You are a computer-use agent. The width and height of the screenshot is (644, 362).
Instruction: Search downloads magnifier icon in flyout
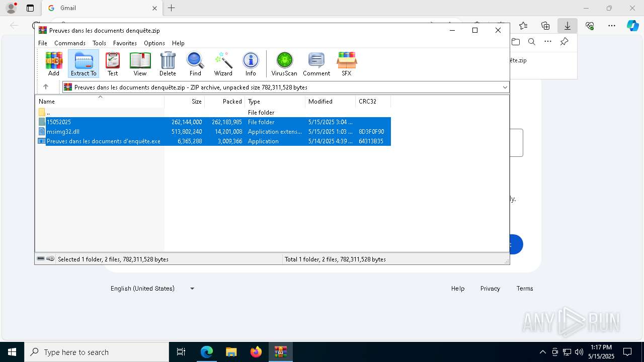[x=532, y=42]
